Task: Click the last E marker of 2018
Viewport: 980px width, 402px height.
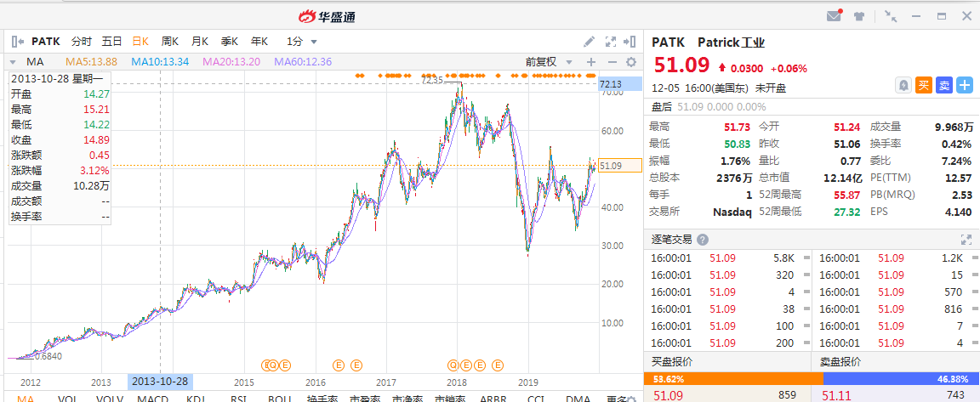Action: coord(499,365)
